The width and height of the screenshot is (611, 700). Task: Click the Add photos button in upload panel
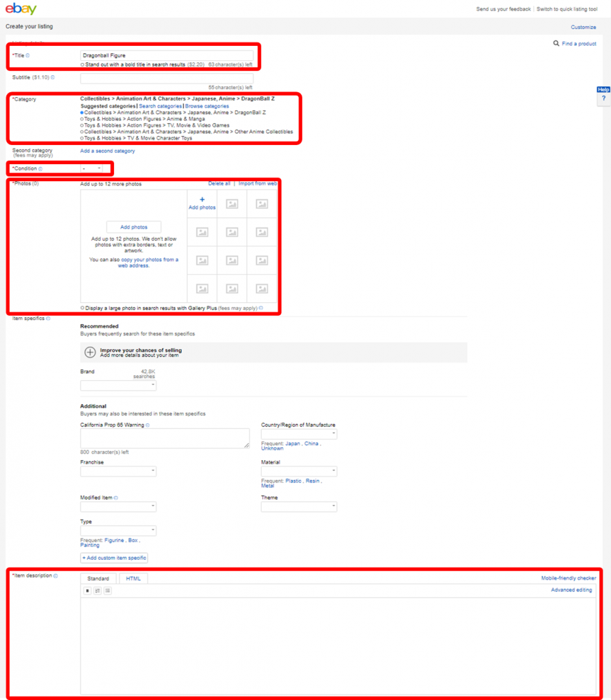click(x=134, y=227)
